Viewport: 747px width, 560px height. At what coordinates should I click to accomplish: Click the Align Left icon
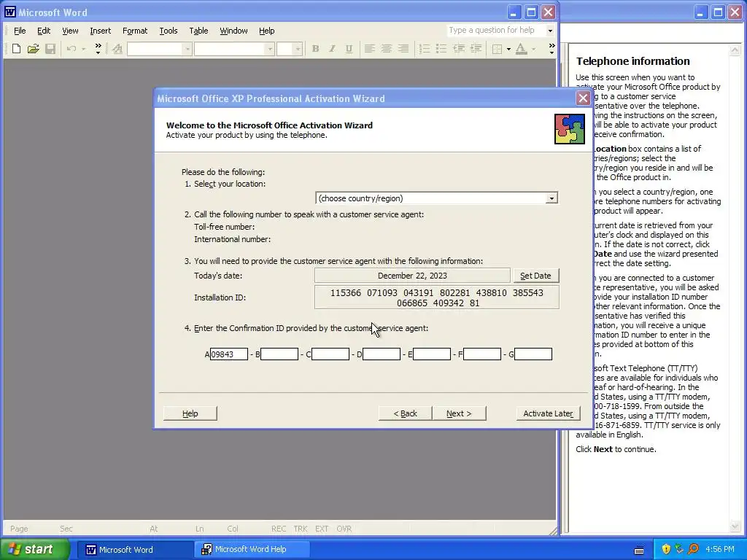(369, 49)
